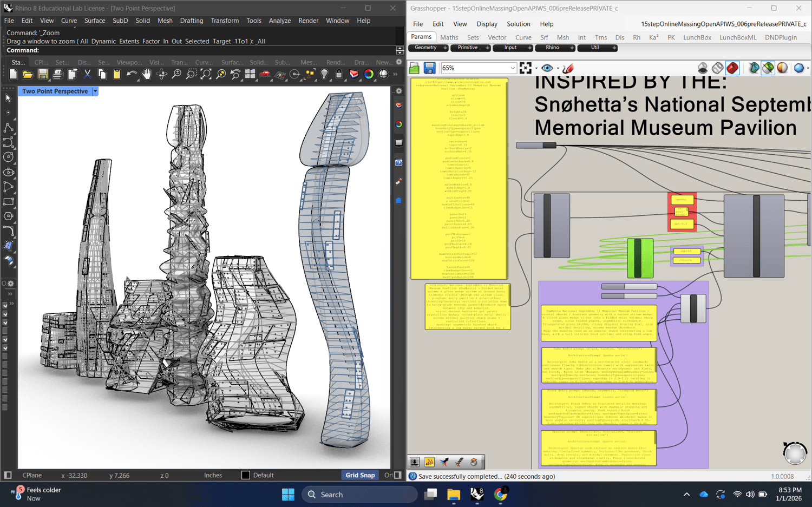Toggle Grid Snap in Rhino status bar
The width and height of the screenshot is (812, 507).
pos(360,475)
